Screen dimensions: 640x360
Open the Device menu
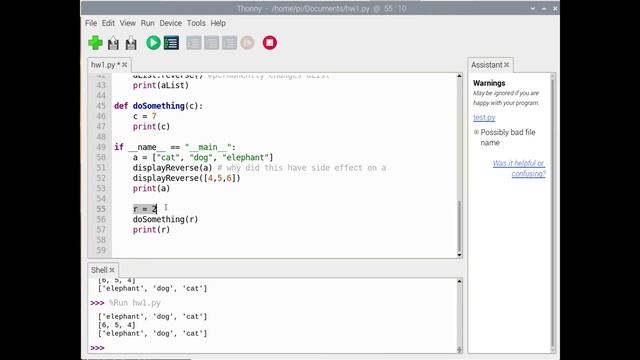[171, 23]
